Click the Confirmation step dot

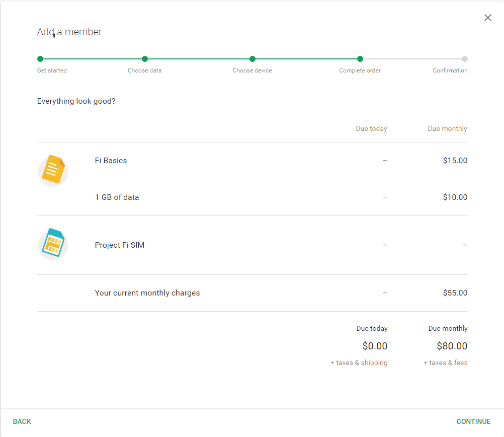click(x=465, y=59)
